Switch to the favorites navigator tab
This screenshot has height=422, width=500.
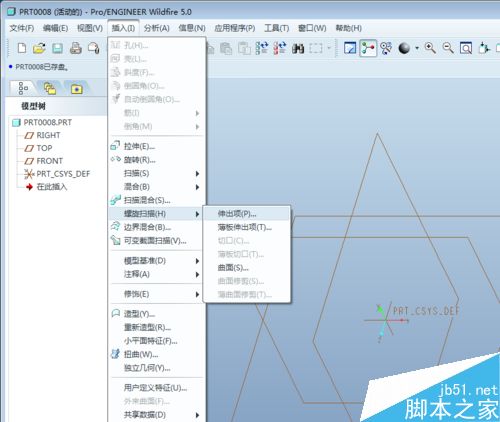[77, 89]
